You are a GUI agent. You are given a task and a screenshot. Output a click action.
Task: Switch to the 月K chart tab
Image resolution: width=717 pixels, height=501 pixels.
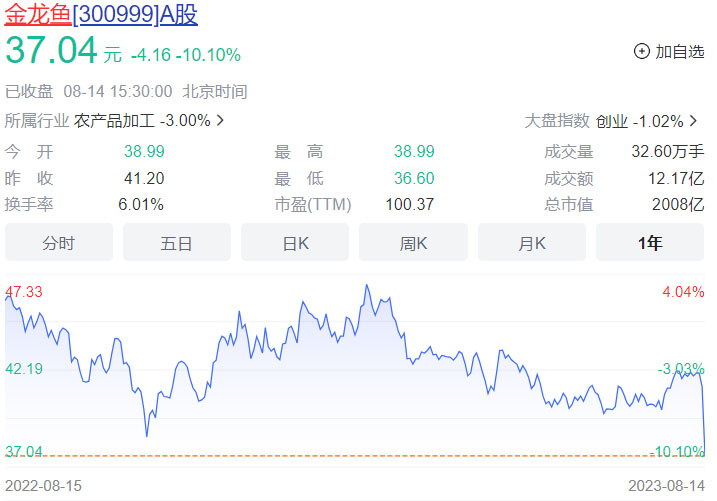coord(532,242)
